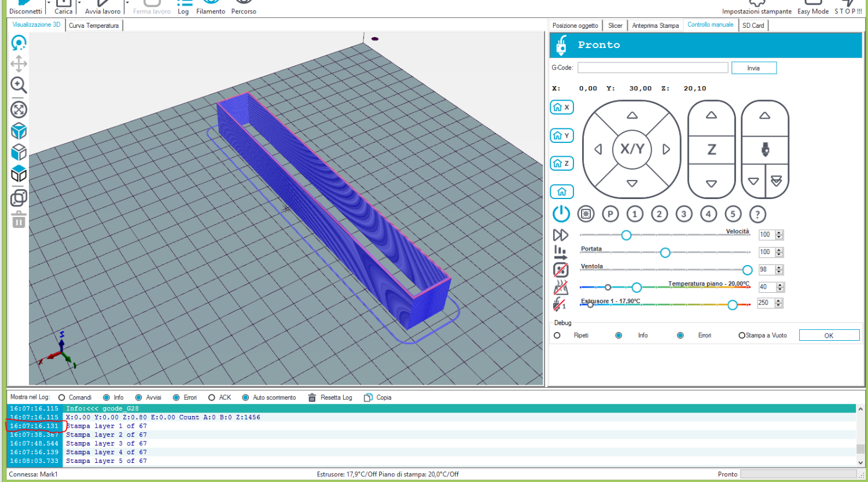
Task: Switch to the Curva Temperatura tab
Action: point(94,25)
